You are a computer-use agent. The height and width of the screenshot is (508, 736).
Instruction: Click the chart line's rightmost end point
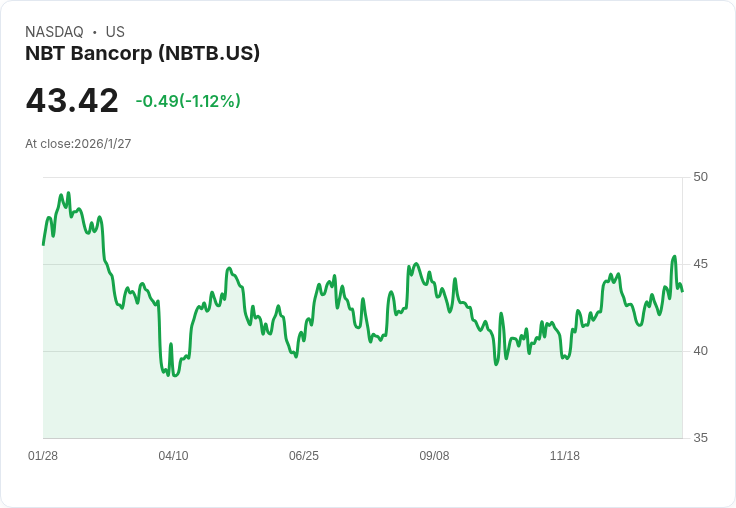pos(682,291)
